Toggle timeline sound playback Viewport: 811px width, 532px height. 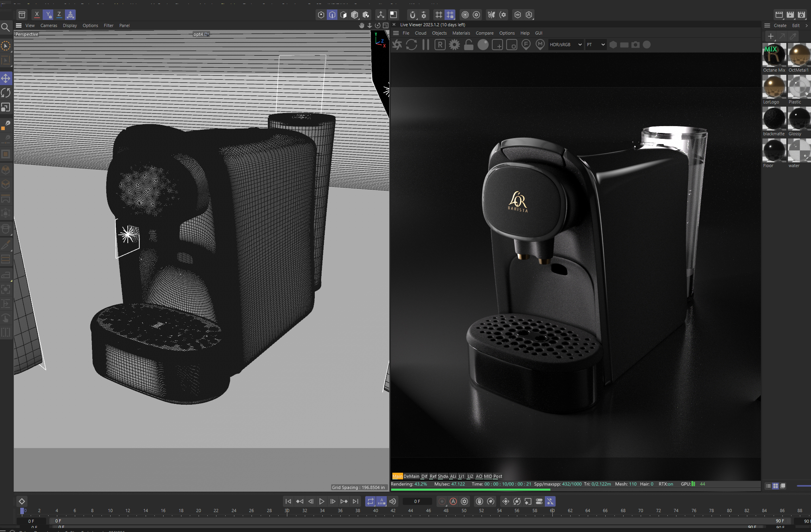click(393, 501)
